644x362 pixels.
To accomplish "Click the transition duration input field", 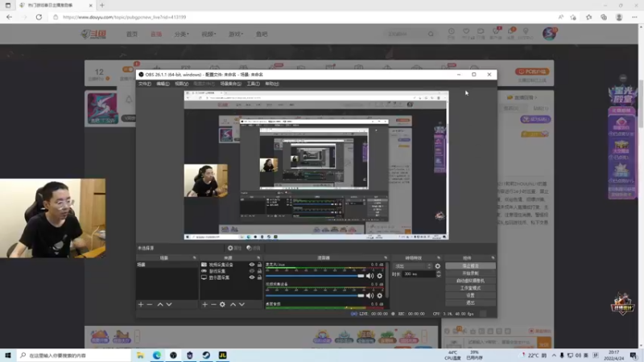I will coord(419,274).
